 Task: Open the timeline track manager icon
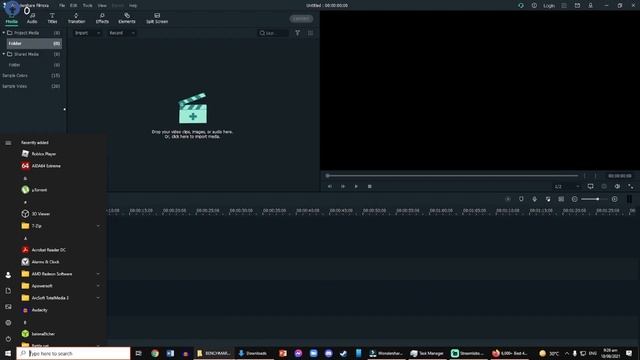tap(561, 199)
